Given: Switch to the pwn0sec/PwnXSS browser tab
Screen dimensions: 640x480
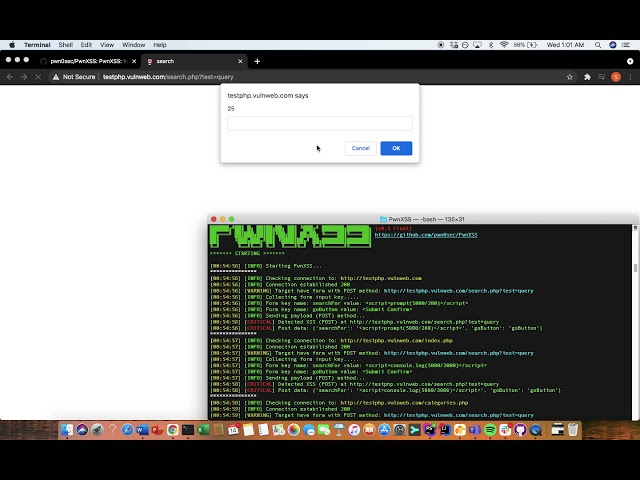Looking at the screenshot, I should tap(89, 61).
